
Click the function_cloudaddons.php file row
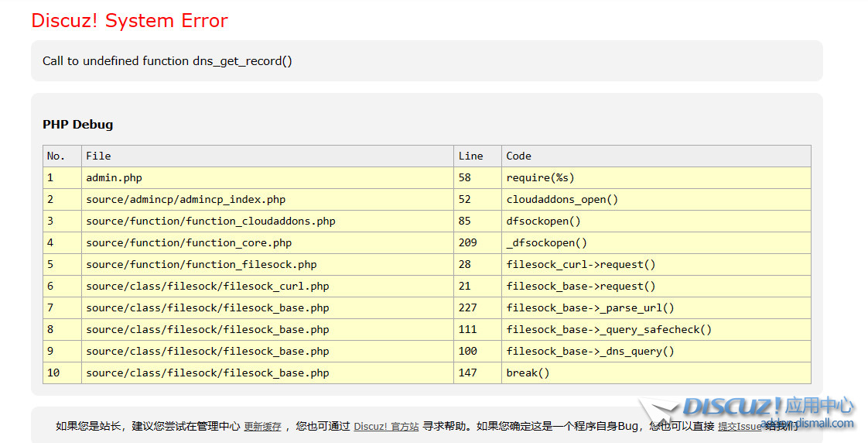click(x=210, y=221)
